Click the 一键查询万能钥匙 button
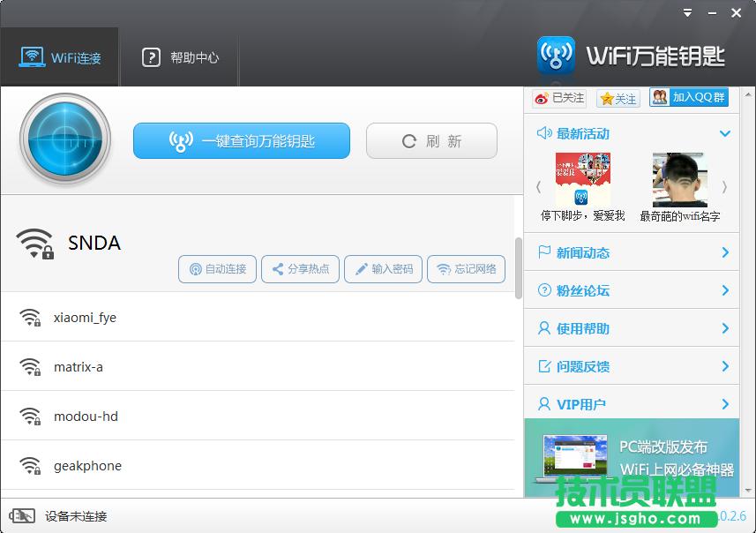756x533 pixels. (241, 139)
